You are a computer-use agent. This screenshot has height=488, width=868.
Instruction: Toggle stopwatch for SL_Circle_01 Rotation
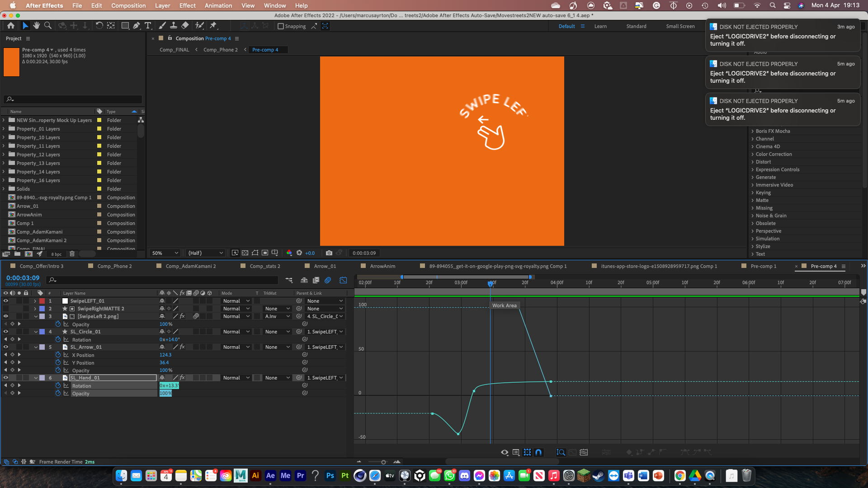coord(58,339)
